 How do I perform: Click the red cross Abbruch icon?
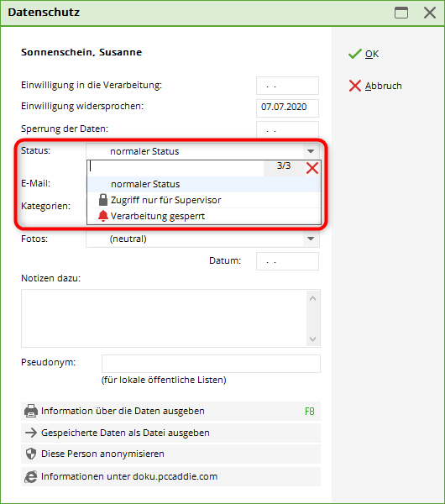click(x=355, y=86)
